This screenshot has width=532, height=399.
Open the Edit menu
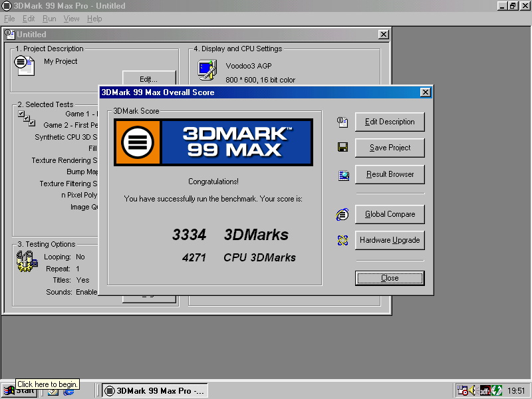29,19
